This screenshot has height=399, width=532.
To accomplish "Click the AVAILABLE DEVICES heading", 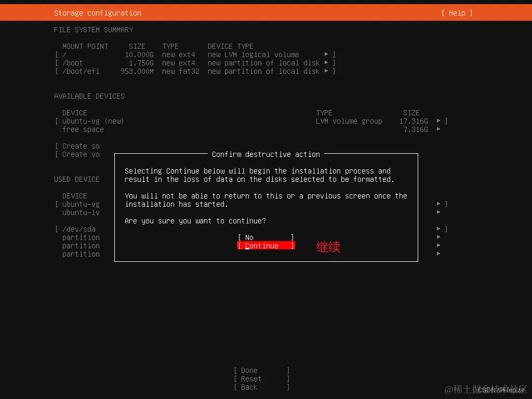I will pos(89,96).
